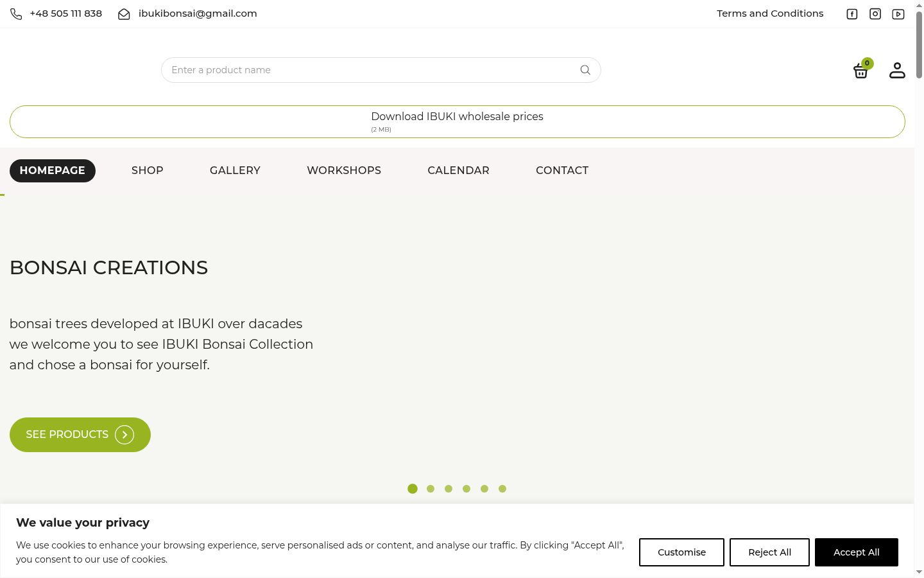Click Accept All cookies button

click(x=857, y=552)
